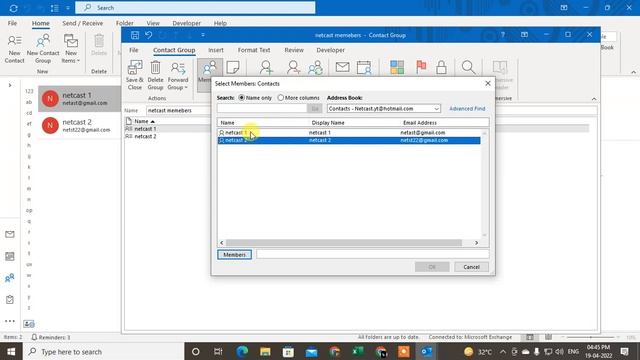Switch to Mail using the envelope navigation icon
This screenshot has height=360, width=640.
click(10, 234)
